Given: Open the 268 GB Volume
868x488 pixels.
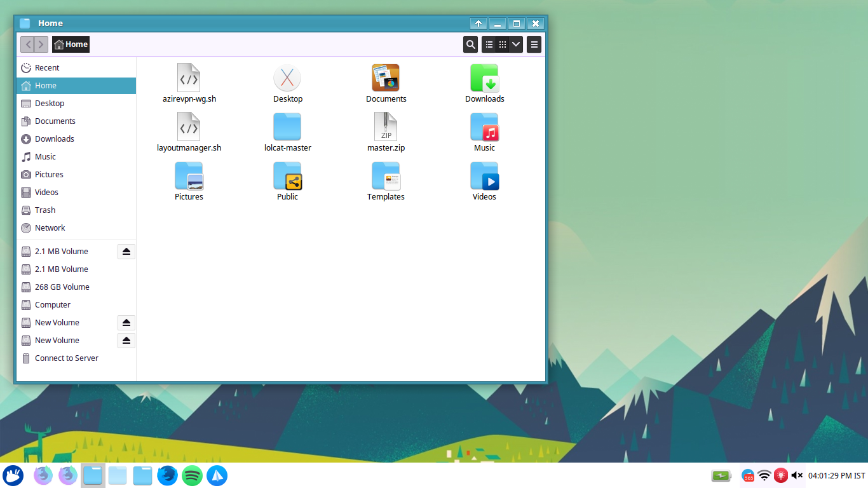Looking at the screenshot, I should click(x=62, y=287).
